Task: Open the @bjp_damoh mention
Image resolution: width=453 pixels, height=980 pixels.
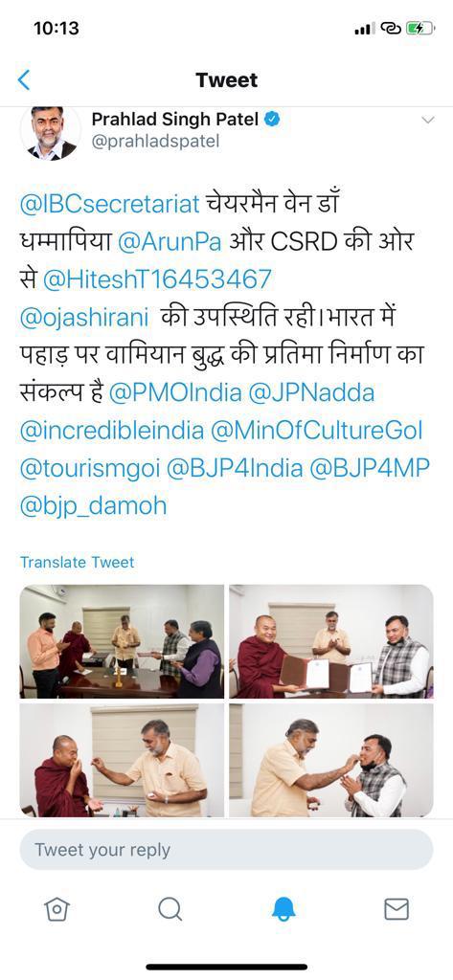Action: (x=93, y=506)
